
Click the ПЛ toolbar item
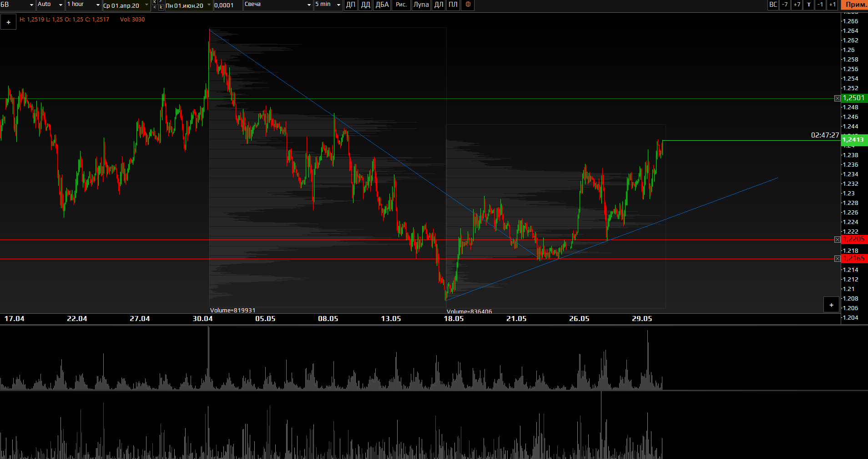453,5
